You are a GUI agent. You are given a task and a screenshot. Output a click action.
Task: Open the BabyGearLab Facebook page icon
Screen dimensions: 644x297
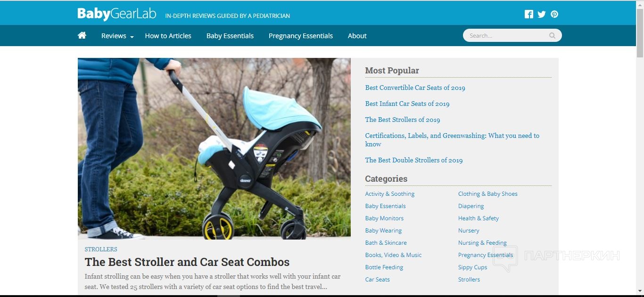coord(529,14)
